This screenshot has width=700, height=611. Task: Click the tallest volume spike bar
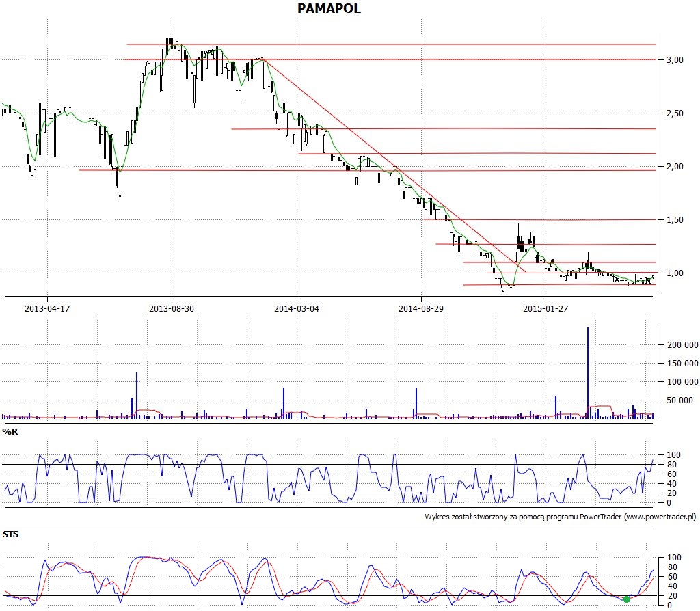[x=587, y=372]
